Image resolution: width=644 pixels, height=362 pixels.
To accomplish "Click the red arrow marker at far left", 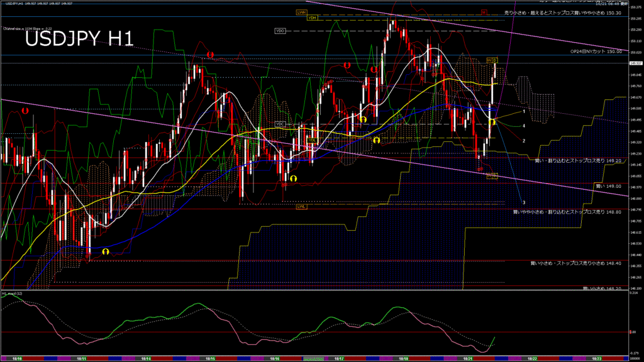I will pos(25,110).
